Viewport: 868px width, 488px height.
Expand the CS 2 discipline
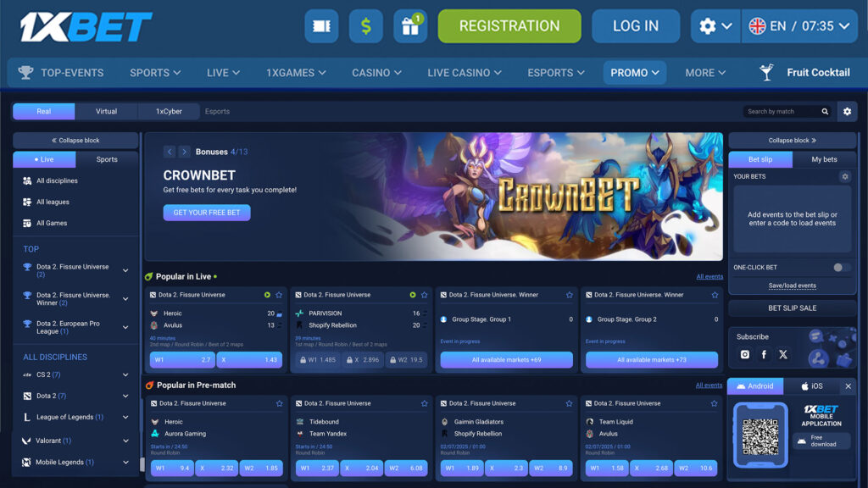tap(125, 374)
